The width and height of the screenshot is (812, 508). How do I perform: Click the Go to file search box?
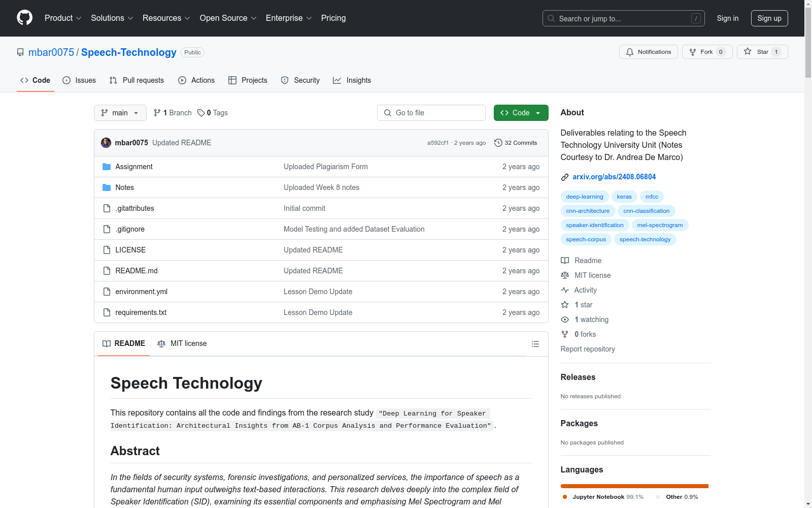click(x=431, y=113)
